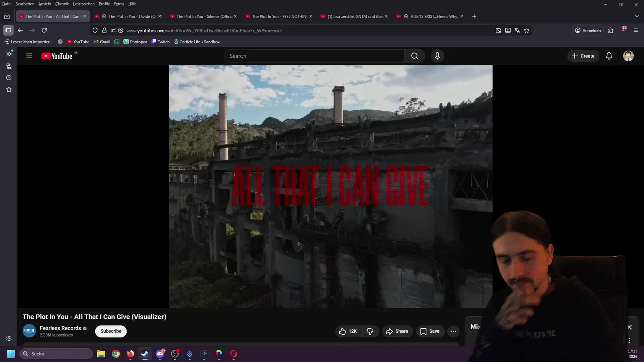Open File Explorer from the taskbar

pyautogui.click(x=101, y=354)
